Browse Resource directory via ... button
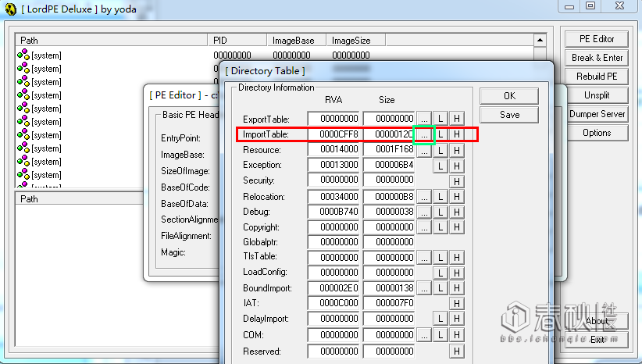This screenshot has height=364, width=642. click(424, 151)
